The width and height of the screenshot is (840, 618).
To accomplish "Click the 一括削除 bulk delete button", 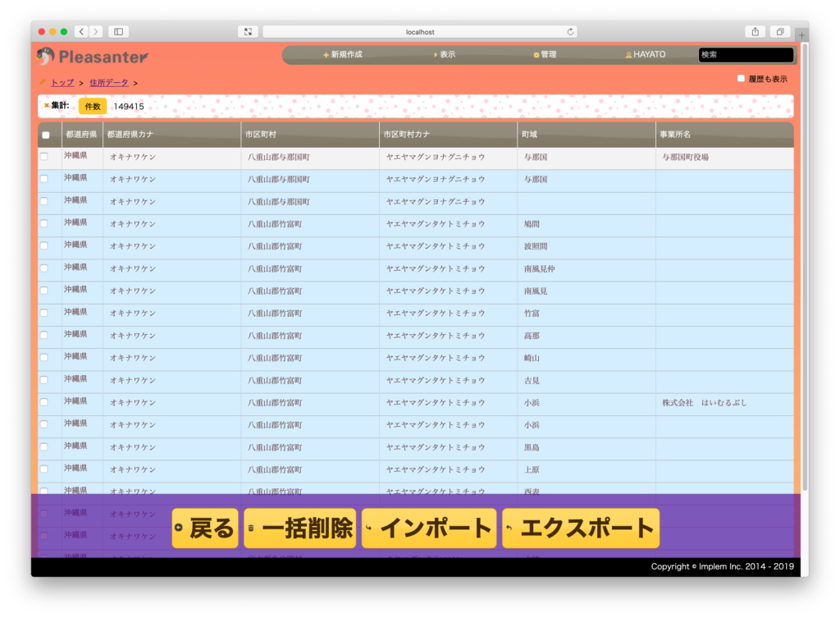I will point(300,529).
